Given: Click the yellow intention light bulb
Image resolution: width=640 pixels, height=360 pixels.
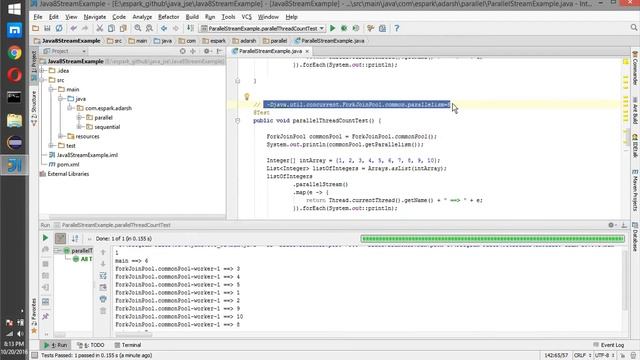Looking at the screenshot, I should [x=247, y=97].
